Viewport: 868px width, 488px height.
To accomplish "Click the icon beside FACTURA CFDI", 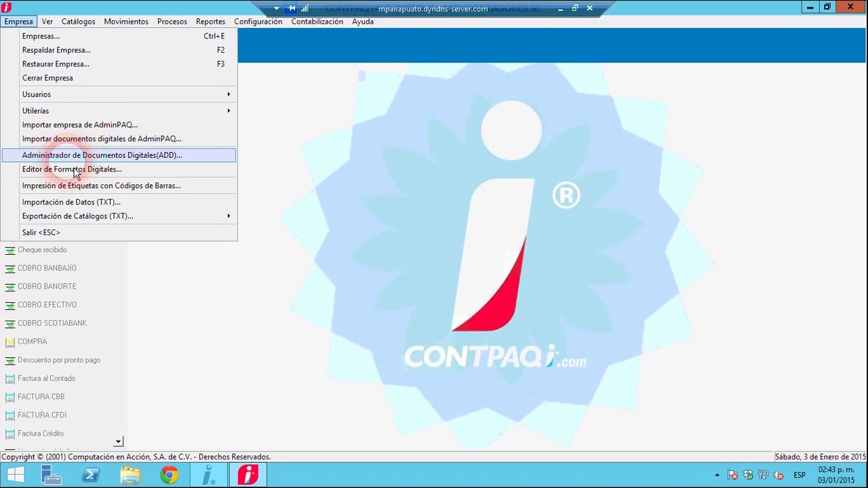I will [x=10, y=415].
